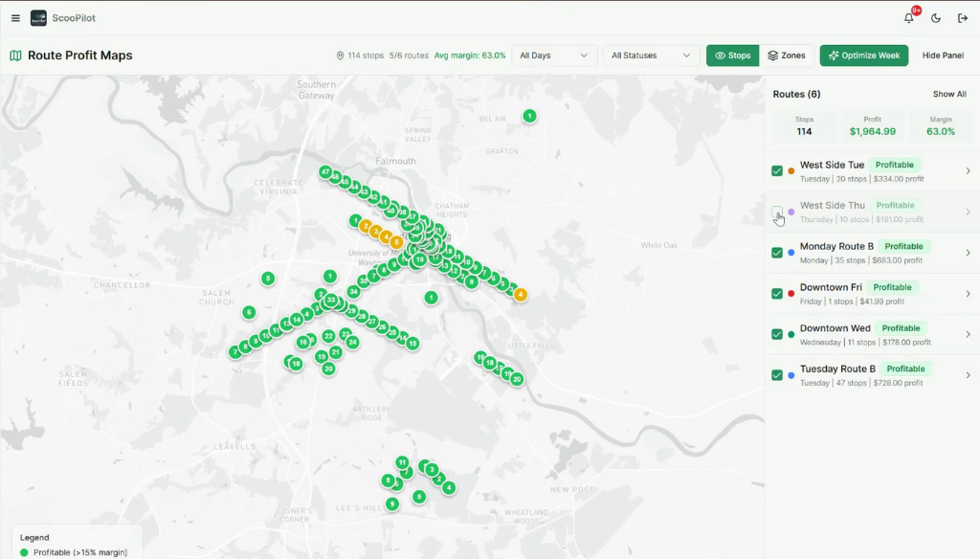Click the red Downtown Fri color dot
980x559 pixels.
click(791, 293)
